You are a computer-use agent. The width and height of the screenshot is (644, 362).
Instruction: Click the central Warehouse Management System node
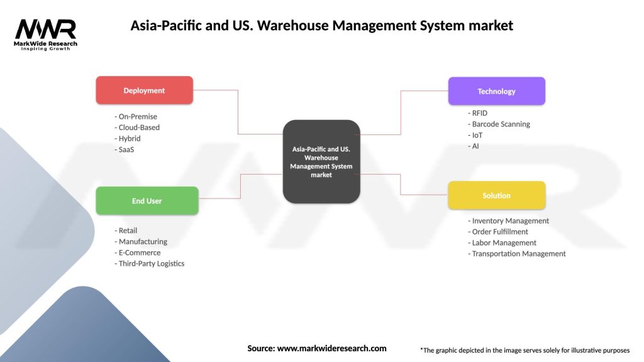322,161
